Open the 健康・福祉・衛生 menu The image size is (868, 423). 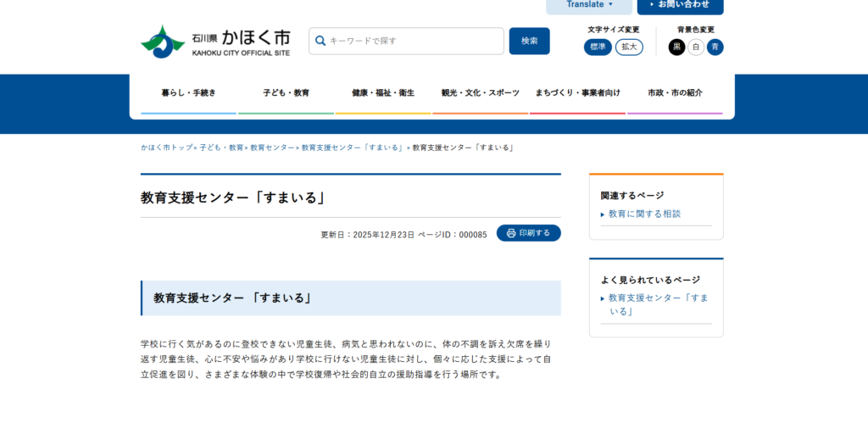[x=383, y=93]
